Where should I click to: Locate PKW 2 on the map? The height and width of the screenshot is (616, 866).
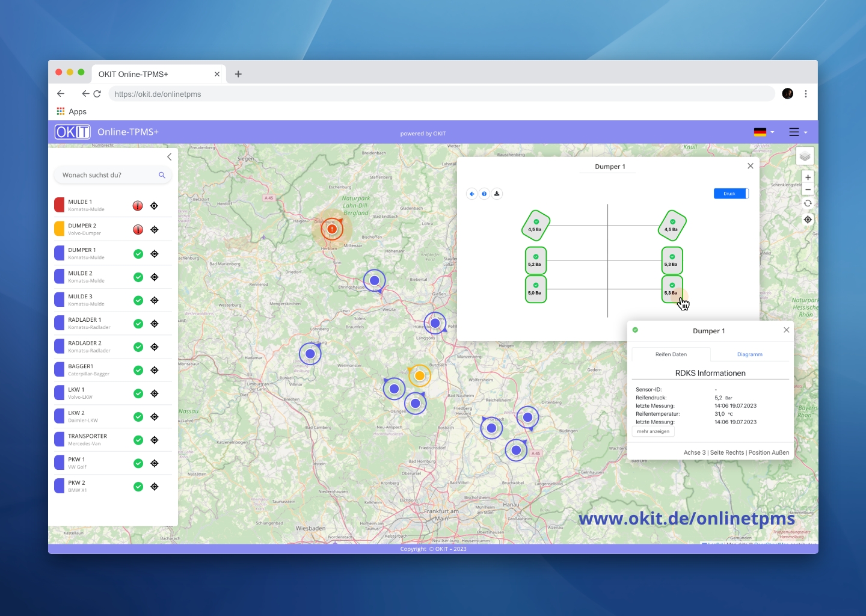pos(155,487)
